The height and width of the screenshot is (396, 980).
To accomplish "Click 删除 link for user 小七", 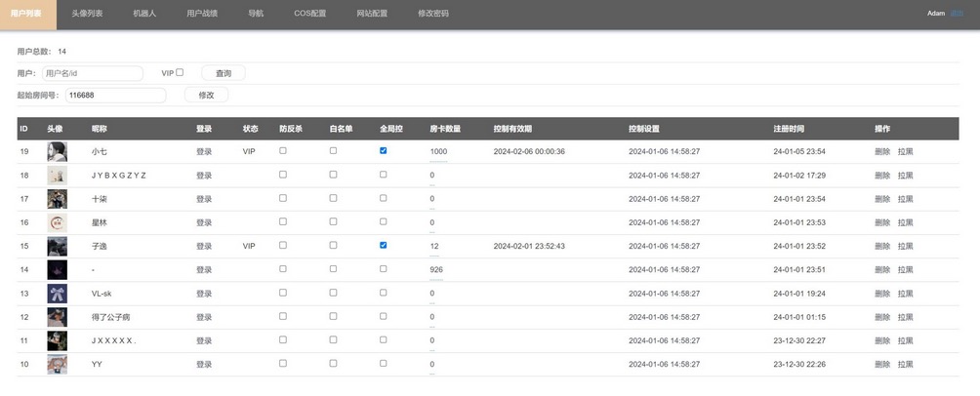I will click(881, 151).
